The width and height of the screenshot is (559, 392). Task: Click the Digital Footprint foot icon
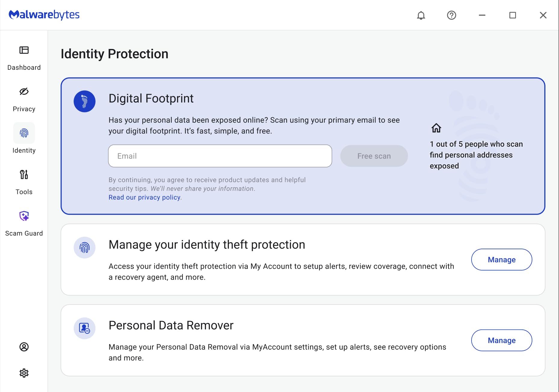pos(84,101)
